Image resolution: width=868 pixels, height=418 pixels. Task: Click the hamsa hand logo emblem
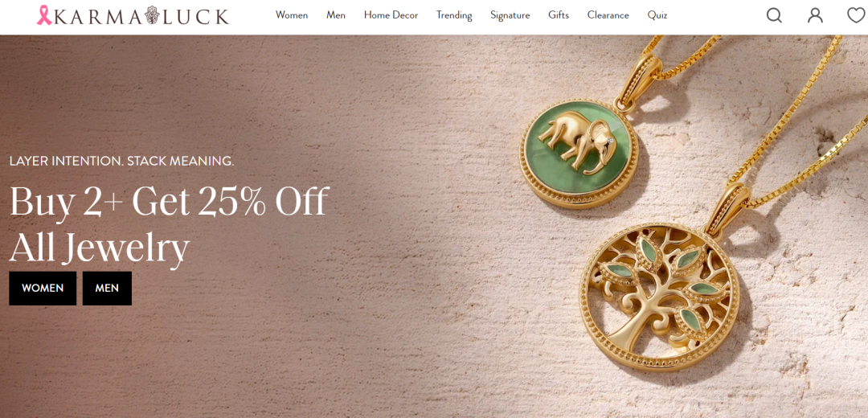point(152,15)
